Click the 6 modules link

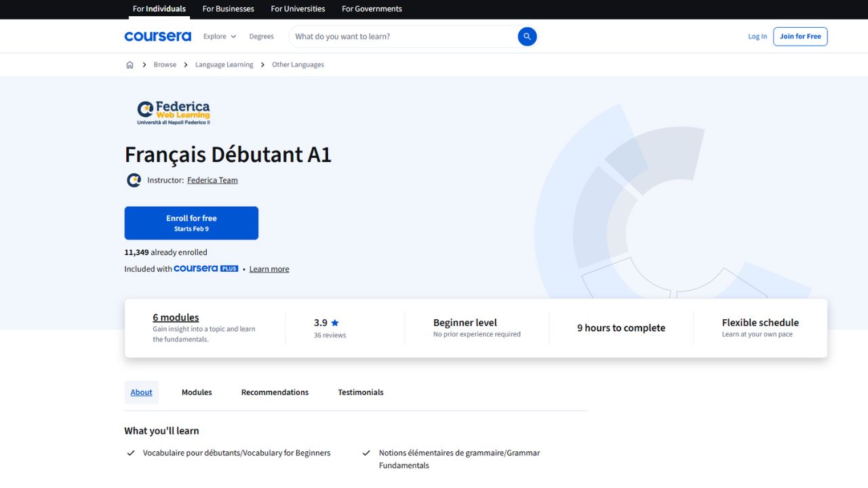pos(176,317)
